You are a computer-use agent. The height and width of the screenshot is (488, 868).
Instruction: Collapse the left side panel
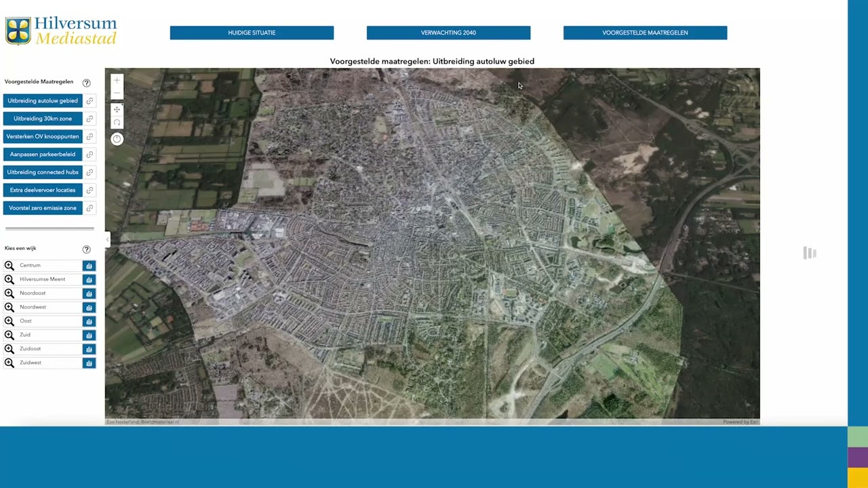click(x=107, y=239)
